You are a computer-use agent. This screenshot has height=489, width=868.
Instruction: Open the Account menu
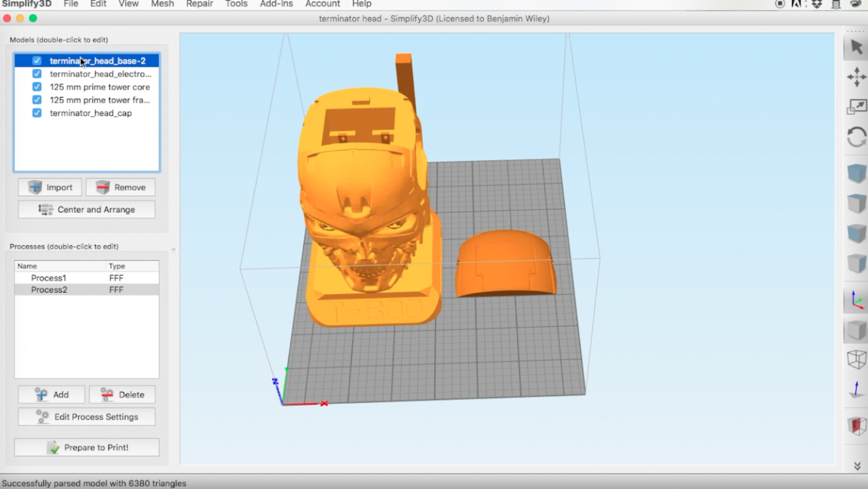click(x=323, y=4)
